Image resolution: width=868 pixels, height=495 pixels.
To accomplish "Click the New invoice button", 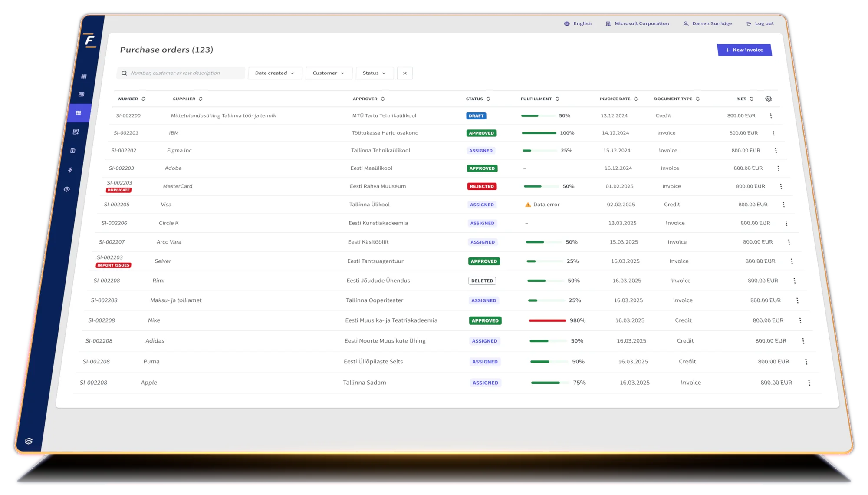I will (744, 50).
